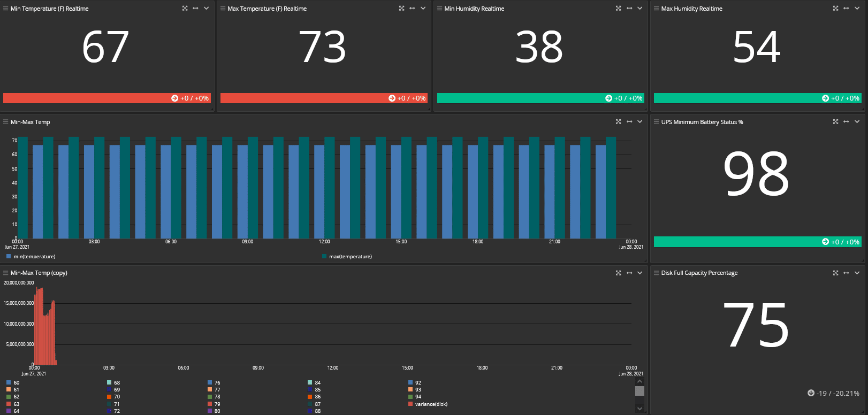The width and height of the screenshot is (868, 415).
Task: Click the -19 / -20.21% disk change indicator
Action: pos(833,393)
